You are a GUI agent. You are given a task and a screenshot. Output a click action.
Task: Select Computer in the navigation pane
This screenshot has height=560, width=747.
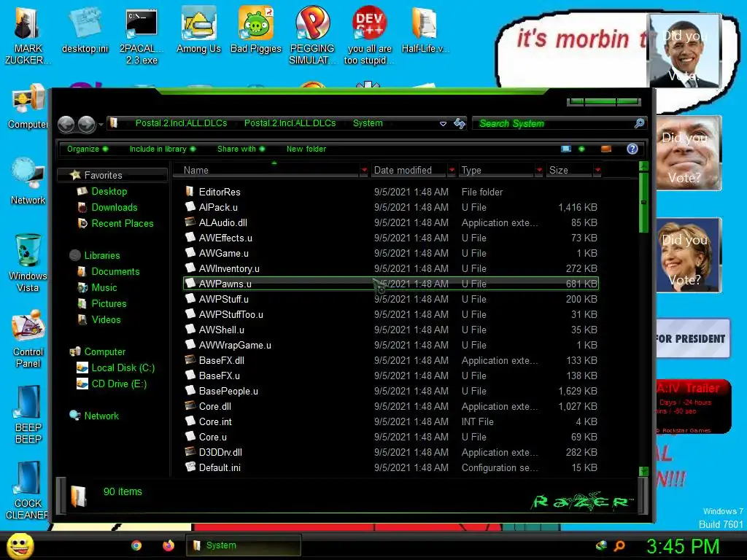pyautogui.click(x=105, y=352)
